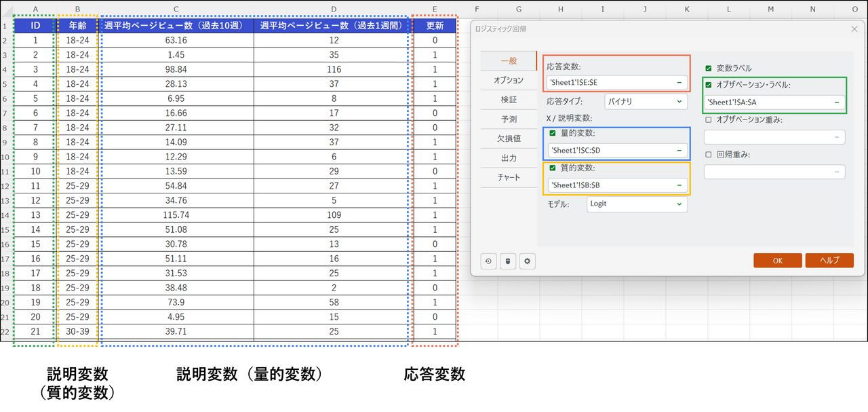Uncheck the 量的変数 checkbox
The image size is (868, 412).
[553, 133]
